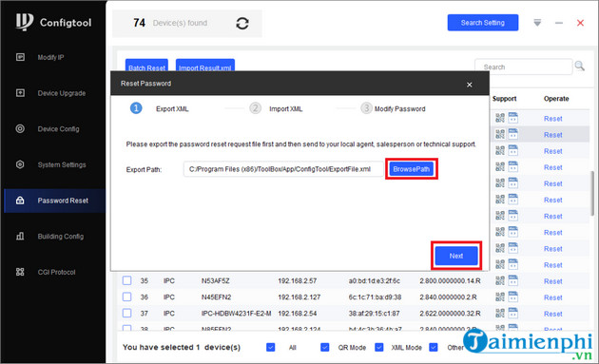This screenshot has height=364, width=599.
Task: Click XML mode icon in N53AF5Z row
Action: pyautogui.click(x=513, y=280)
